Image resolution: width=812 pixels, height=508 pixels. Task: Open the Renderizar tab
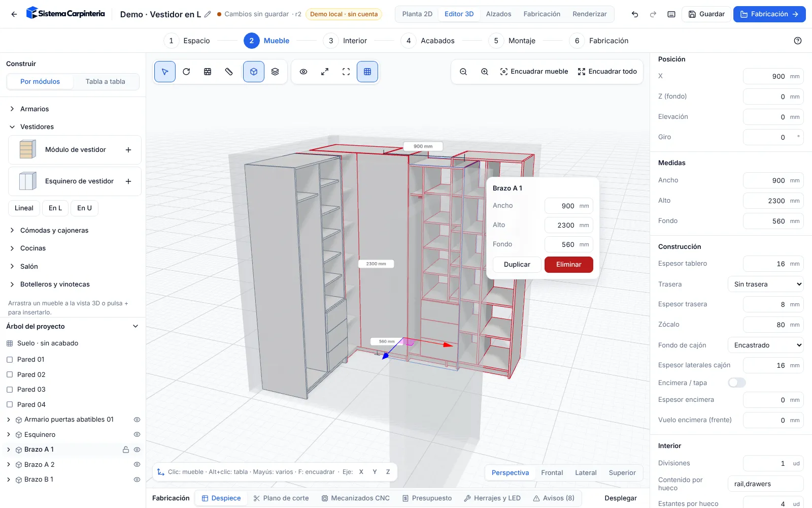point(590,14)
